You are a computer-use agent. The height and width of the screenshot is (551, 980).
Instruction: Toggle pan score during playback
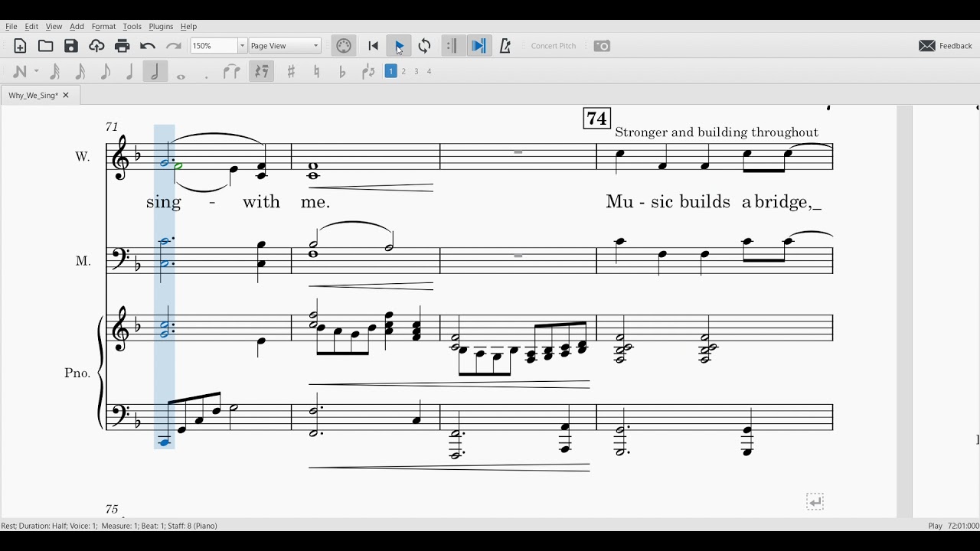[479, 46]
